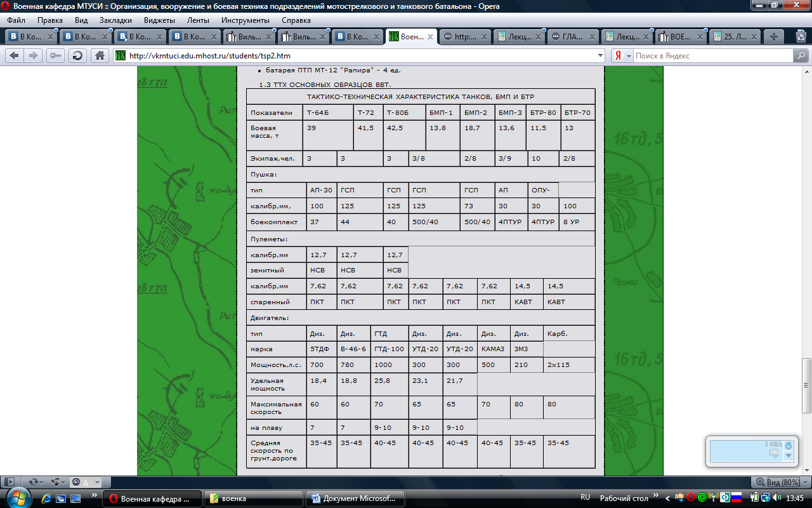Select the ГТД-100 engine brand cell
812x508 pixels.
[x=388, y=349]
